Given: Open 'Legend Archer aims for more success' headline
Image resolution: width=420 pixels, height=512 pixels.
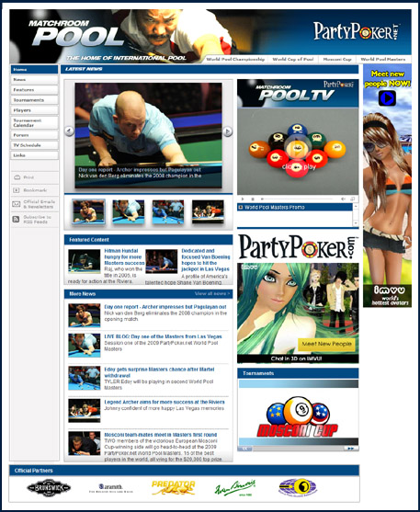Looking at the screenshot, I should (x=165, y=402).
